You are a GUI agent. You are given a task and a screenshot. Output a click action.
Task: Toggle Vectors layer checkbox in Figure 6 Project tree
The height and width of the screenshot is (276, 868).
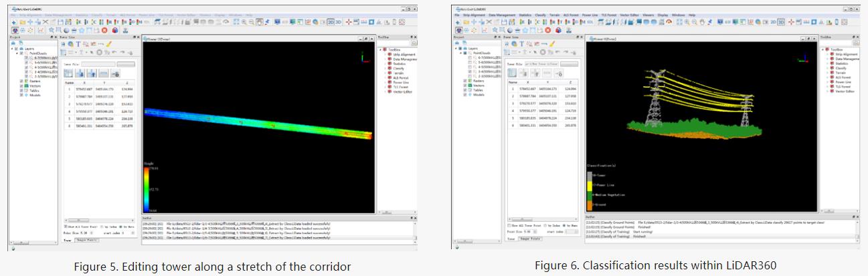point(465,86)
